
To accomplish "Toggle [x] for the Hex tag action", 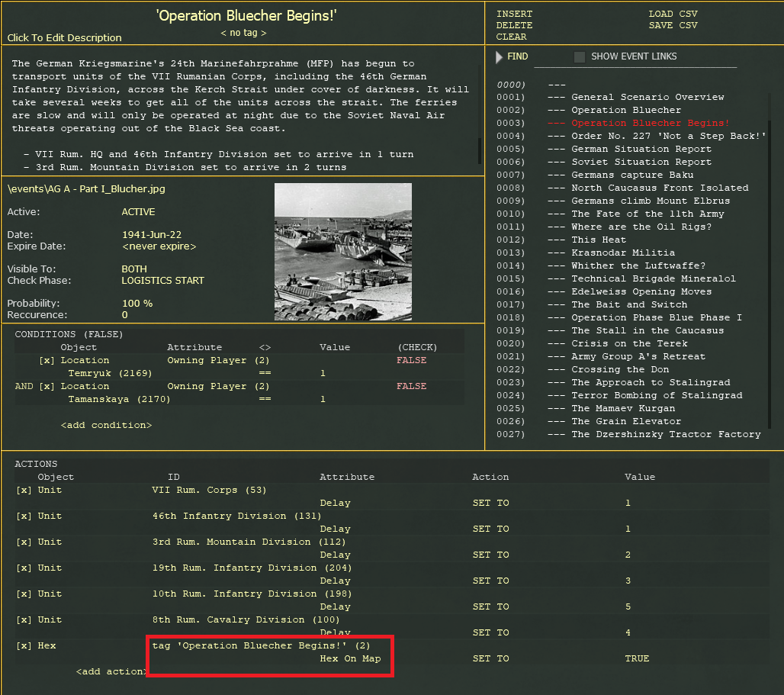I will tap(24, 646).
